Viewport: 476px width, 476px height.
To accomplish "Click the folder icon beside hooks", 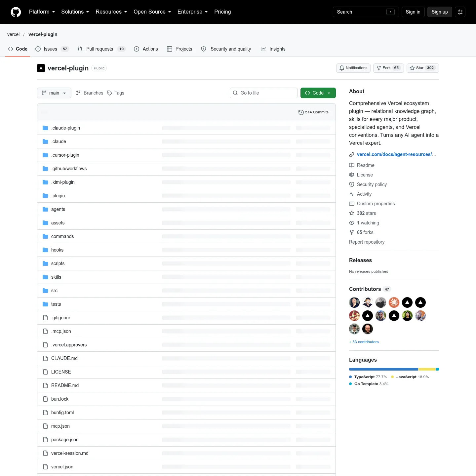I will (x=45, y=250).
